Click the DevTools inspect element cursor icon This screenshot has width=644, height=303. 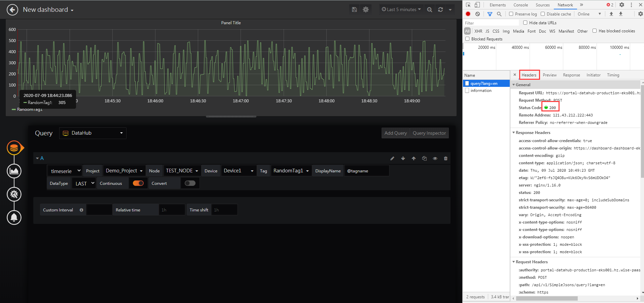[468, 5]
